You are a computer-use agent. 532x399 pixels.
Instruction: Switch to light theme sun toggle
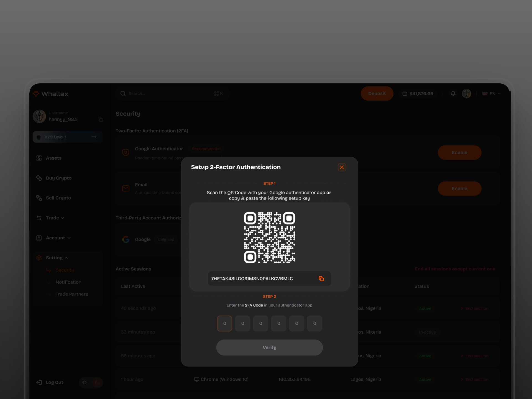[85, 383]
